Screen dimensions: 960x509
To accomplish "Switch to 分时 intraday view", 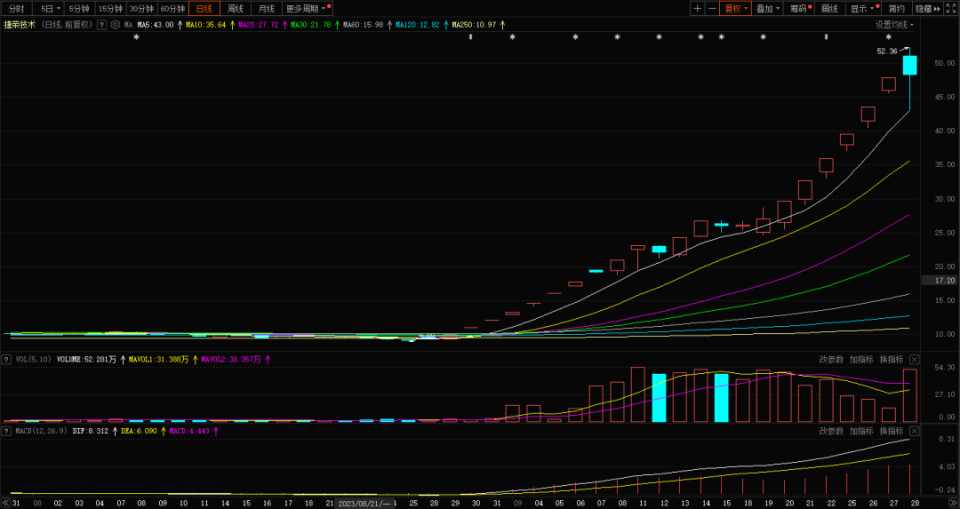I will coord(16,9).
